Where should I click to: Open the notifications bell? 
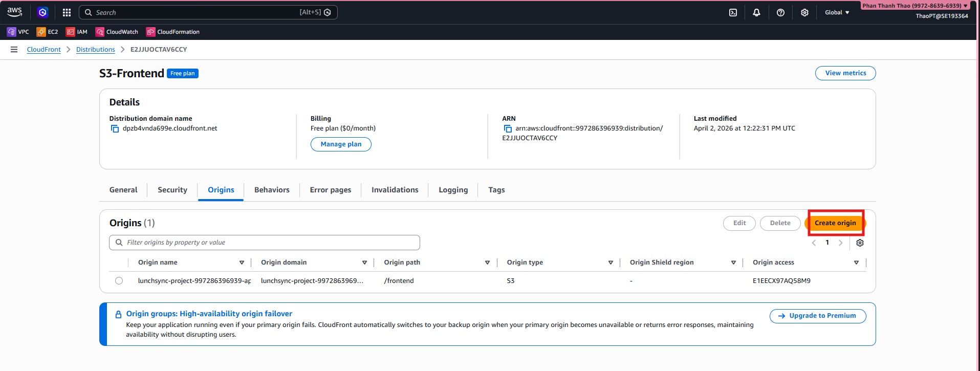[756, 12]
